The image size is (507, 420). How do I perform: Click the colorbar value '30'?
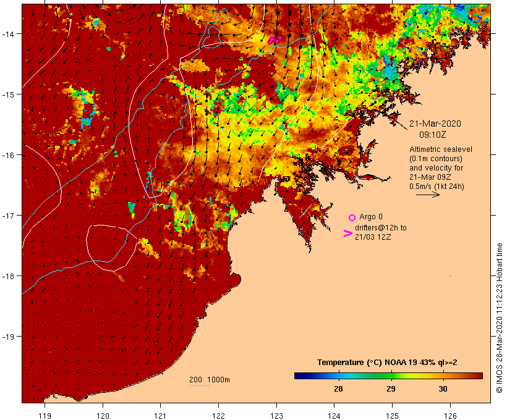point(443,388)
